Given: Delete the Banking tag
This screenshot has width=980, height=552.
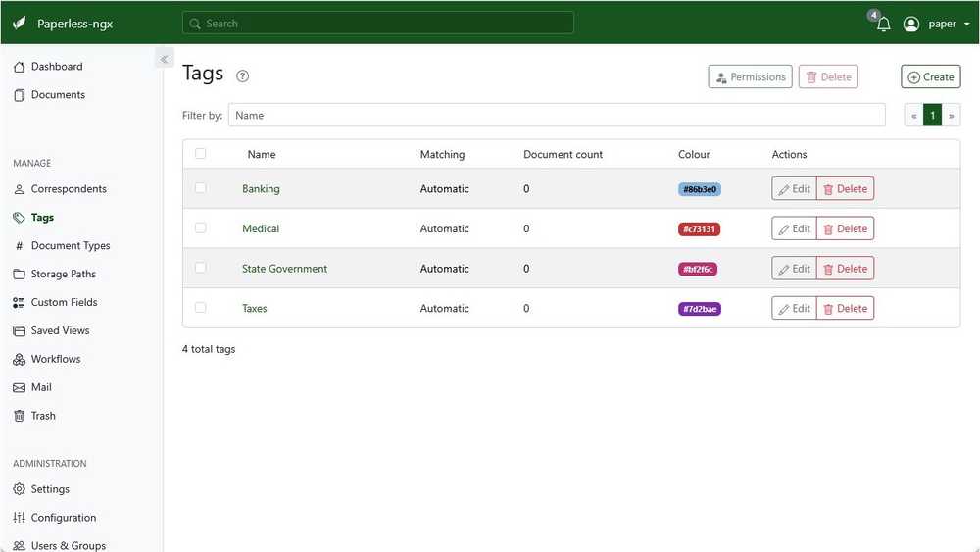Looking at the screenshot, I should click(x=845, y=189).
